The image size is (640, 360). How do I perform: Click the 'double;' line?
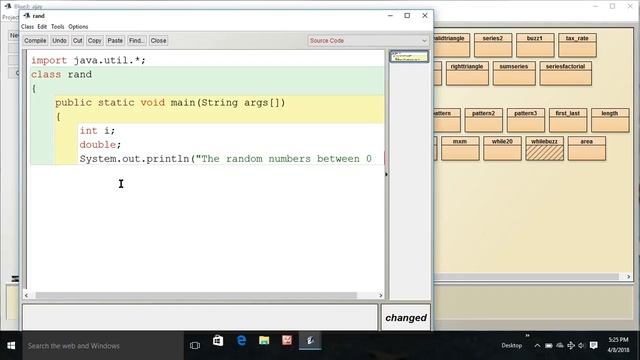pos(100,144)
